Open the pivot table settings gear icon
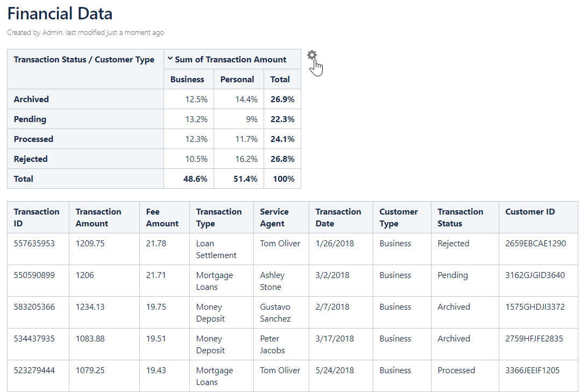Viewport: 588px width, 392px height. [312, 55]
